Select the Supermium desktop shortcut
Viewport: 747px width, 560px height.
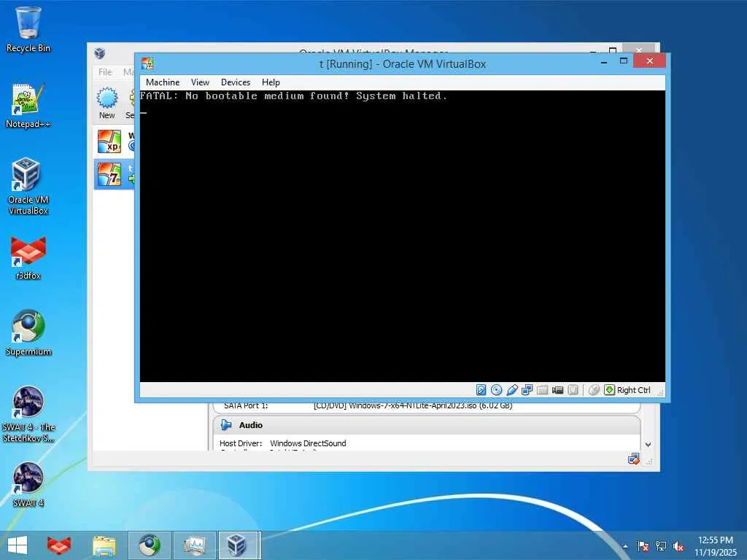pyautogui.click(x=28, y=332)
